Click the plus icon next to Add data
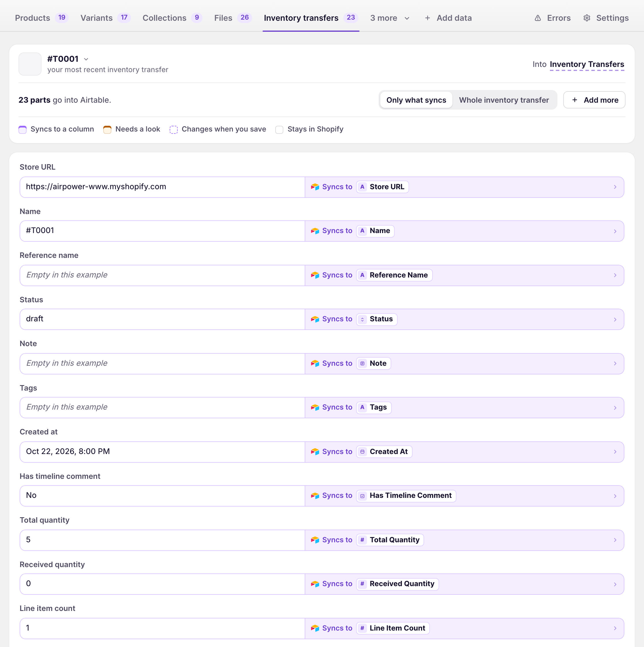The width and height of the screenshot is (644, 647). 427,18
